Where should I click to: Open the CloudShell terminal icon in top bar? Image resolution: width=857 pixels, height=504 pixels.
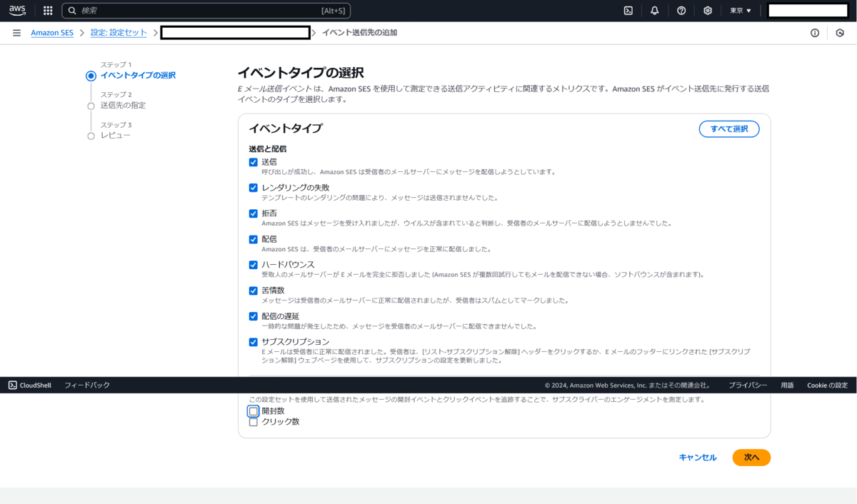628,11
